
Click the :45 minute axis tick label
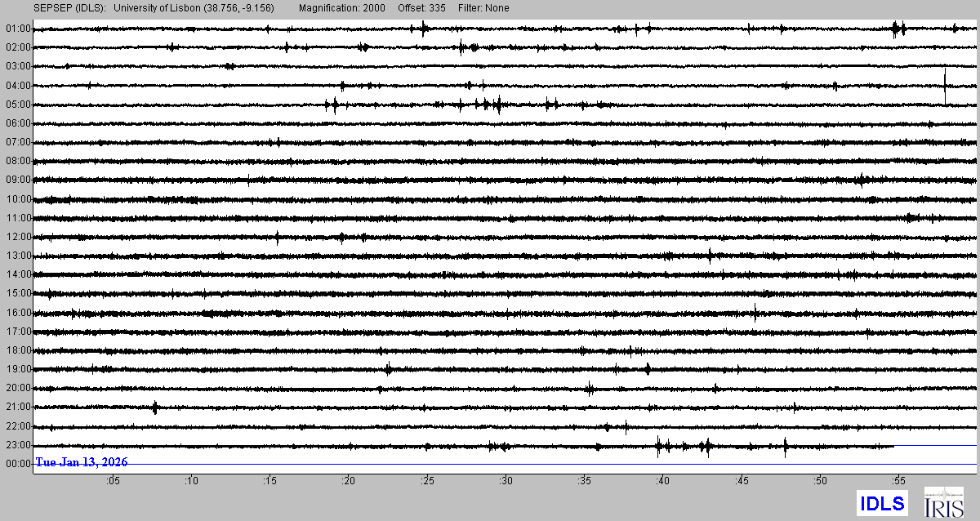point(741,482)
